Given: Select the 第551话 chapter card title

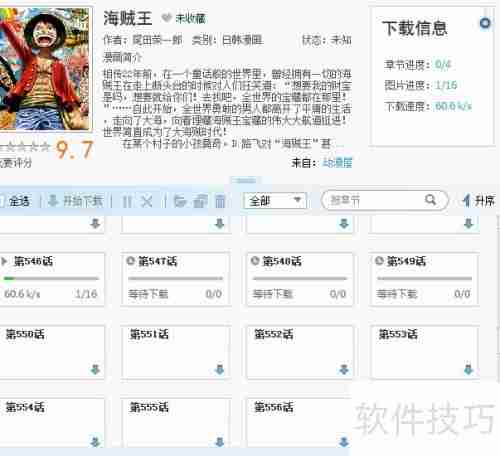Looking at the screenshot, I should 149,334.
